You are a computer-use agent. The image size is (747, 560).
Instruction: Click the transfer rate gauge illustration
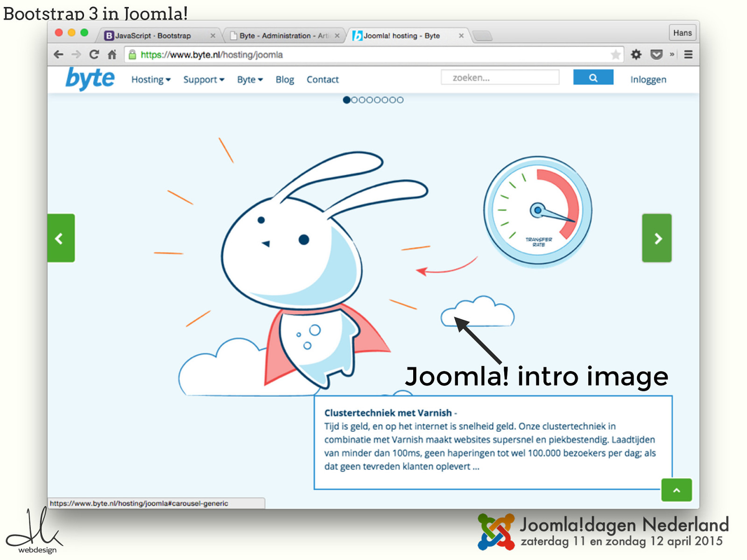click(538, 211)
